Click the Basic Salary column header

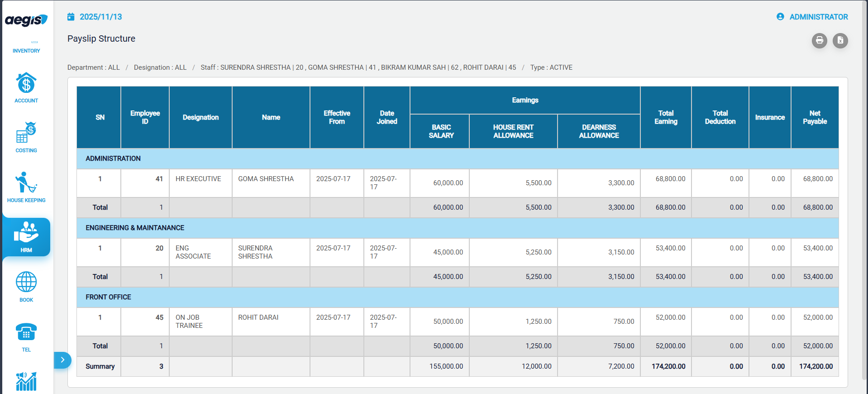click(x=441, y=131)
